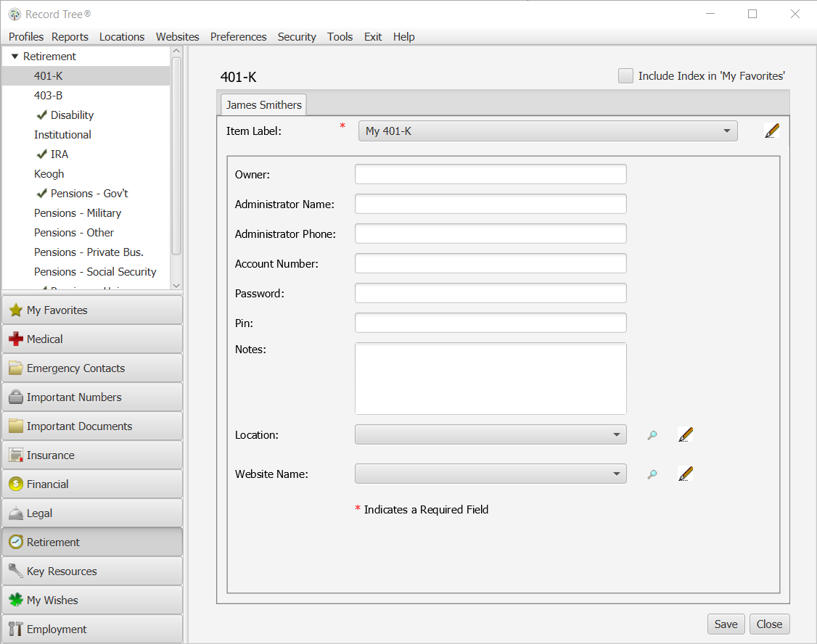Open the Tools menu
The width and height of the screenshot is (817, 644).
click(x=340, y=36)
